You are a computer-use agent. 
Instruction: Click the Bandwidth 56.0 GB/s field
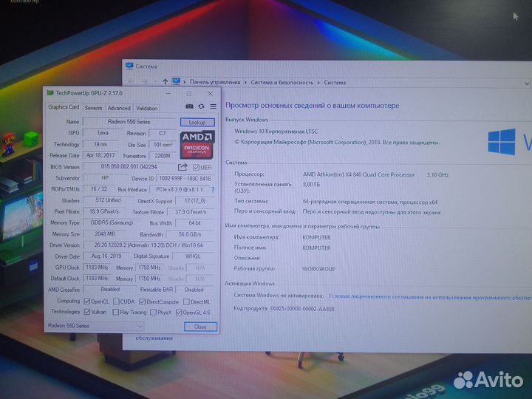coord(191,234)
